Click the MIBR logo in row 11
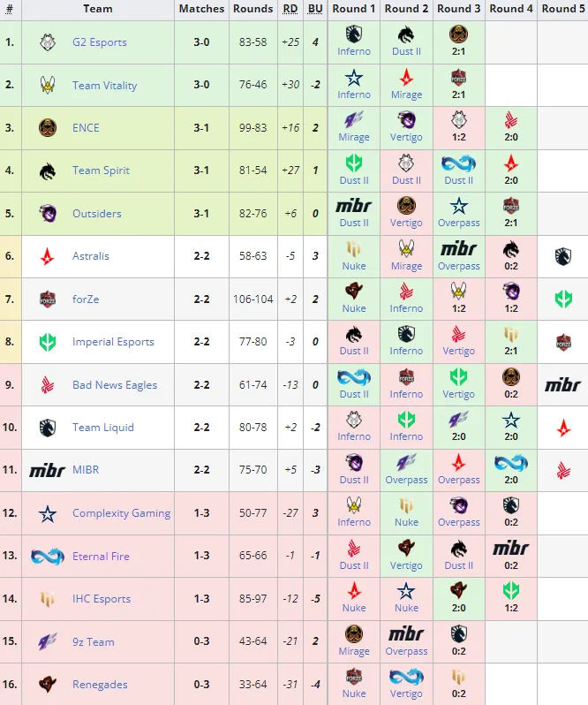The image size is (588, 705). click(47, 470)
